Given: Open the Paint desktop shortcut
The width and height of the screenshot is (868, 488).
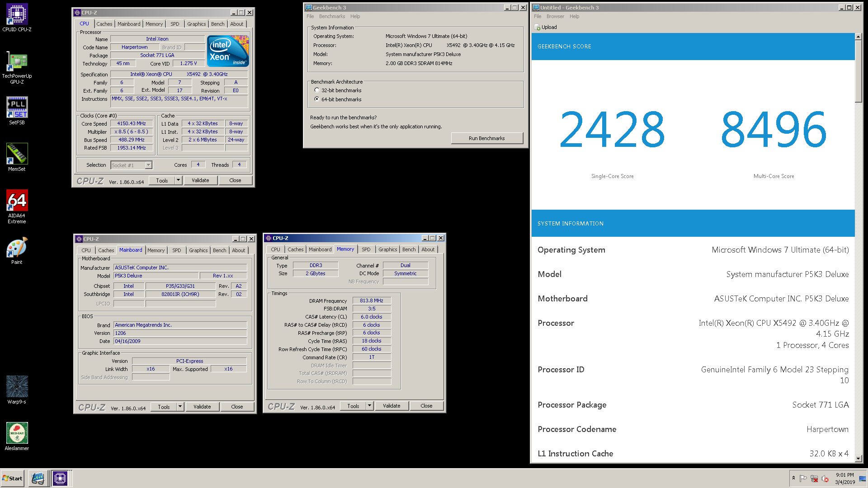Looking at the screenshot, I should (x=17, y=251).
